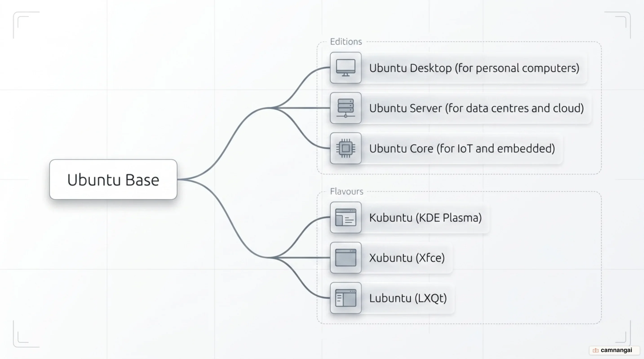Click the 'Editions' group heading
This screenshot has width=644, height=359.
coord(346,42)
